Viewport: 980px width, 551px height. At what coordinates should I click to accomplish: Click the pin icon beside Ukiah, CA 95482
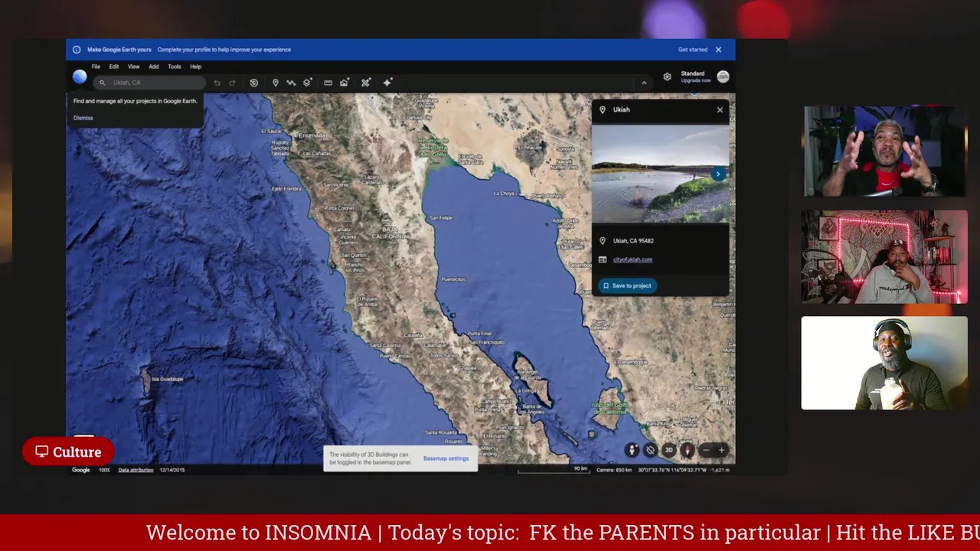tap(603, 240)
